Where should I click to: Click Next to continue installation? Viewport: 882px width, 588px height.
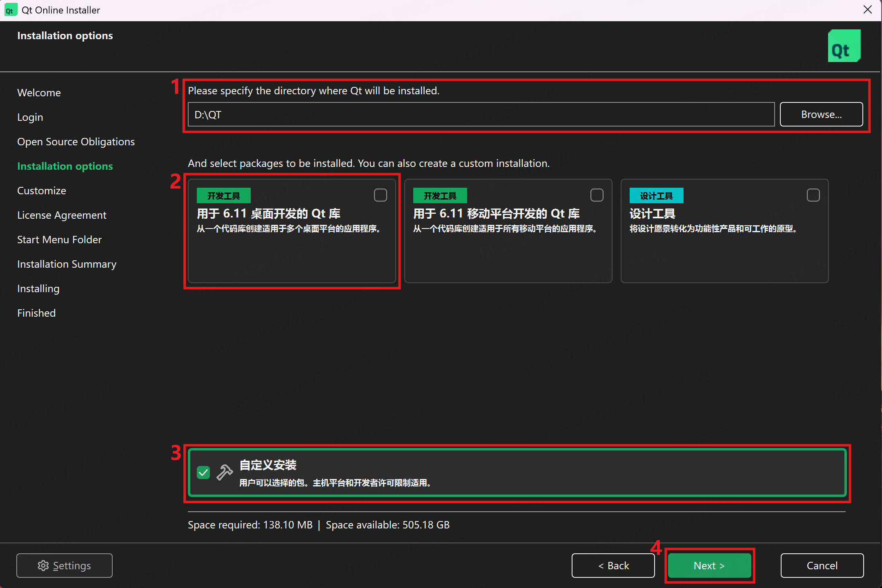pyautogui.click(x=709, y=566)
